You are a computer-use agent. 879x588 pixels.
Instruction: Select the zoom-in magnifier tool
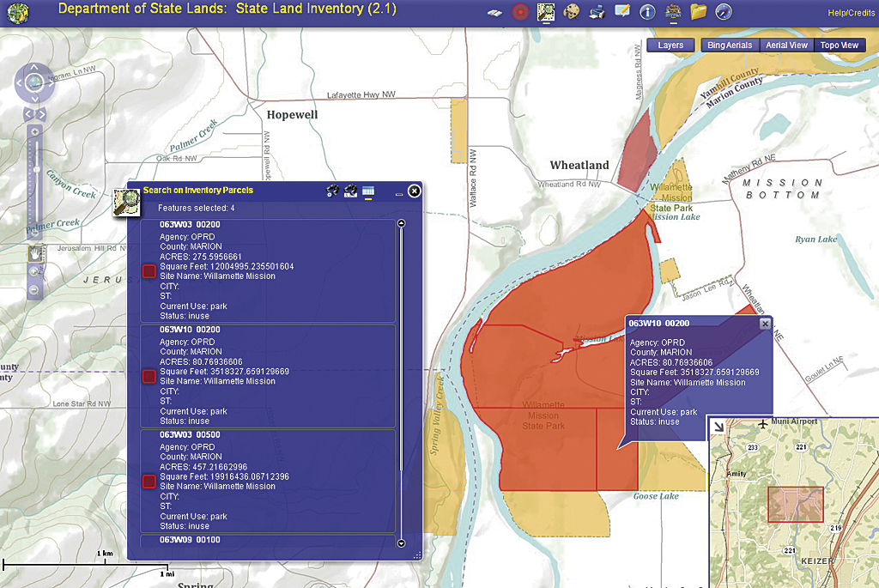click(x=34, y=271)
